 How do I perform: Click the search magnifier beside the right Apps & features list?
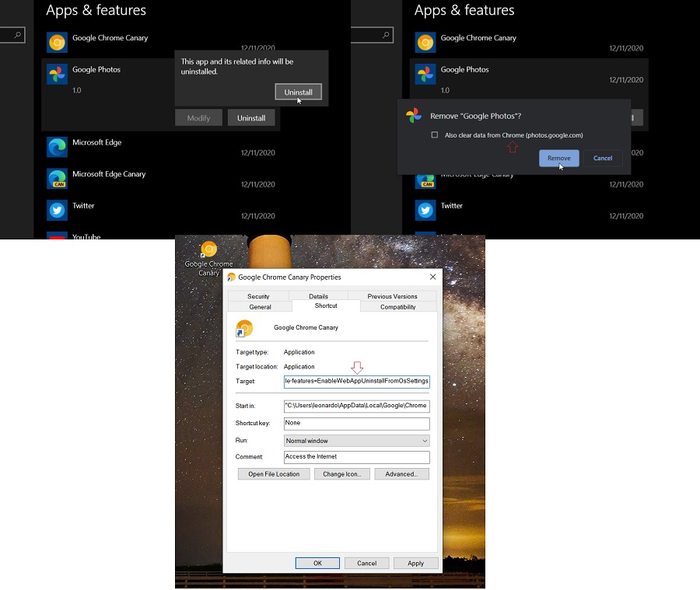(386, 35)
